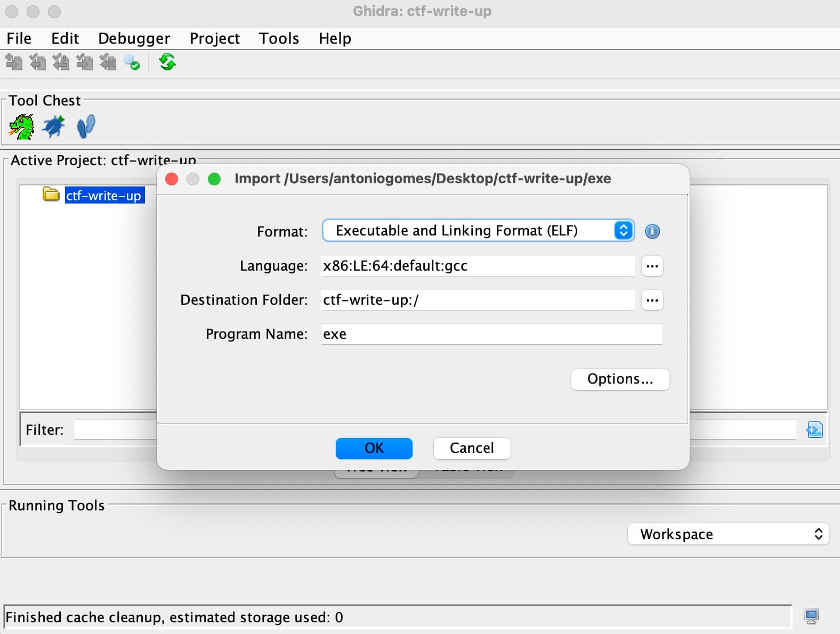This screenshot has height=634, width=840.
Task: Open the Debugger menu
Action: pos(134,38)
